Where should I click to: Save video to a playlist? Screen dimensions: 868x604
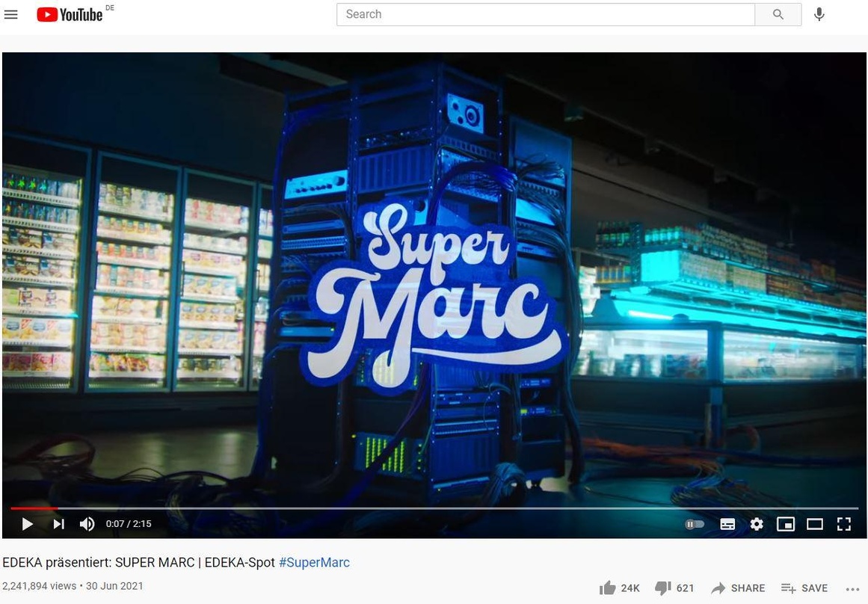[x=804, y=588]
